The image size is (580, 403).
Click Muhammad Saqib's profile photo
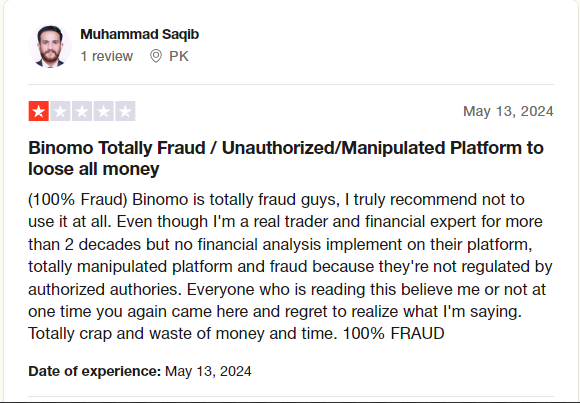tap(50, 46)
